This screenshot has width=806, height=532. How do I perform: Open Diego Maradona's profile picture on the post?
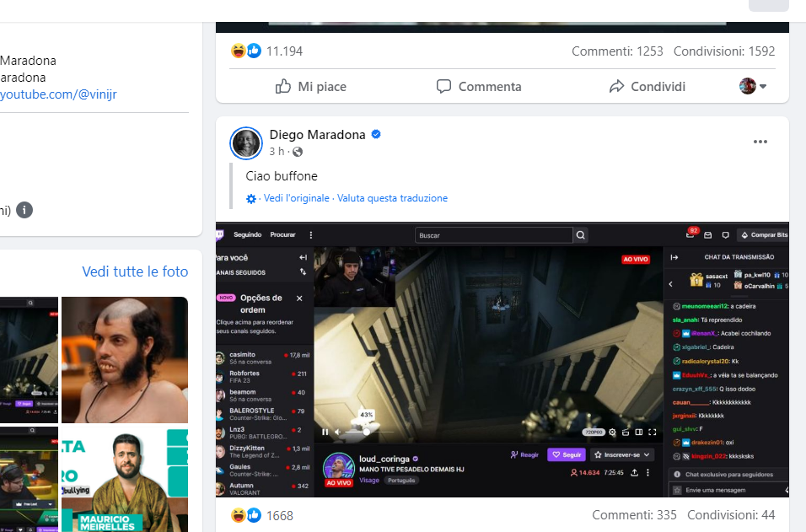coord(246,142)
